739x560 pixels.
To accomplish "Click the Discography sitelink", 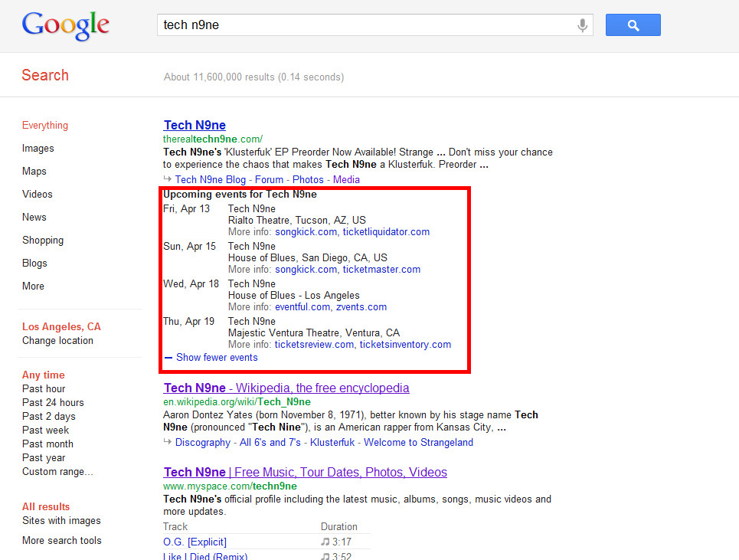I will (x=202, y=442).
